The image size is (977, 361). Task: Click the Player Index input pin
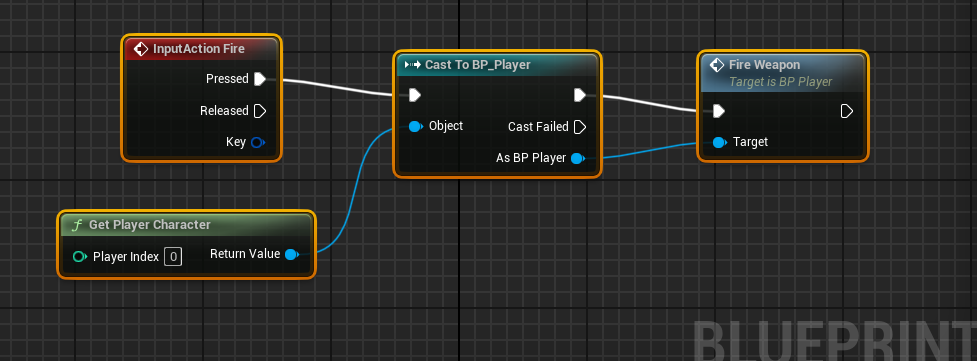point(80,256)
